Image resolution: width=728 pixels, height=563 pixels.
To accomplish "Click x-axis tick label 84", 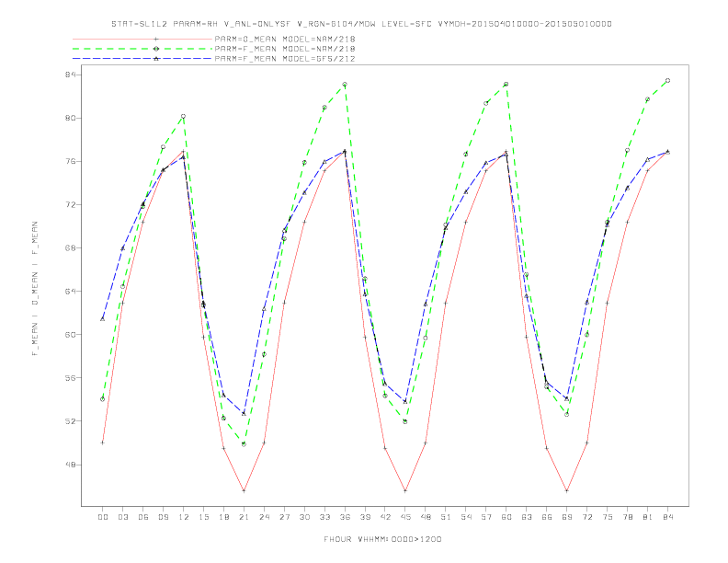I will 667,517.
